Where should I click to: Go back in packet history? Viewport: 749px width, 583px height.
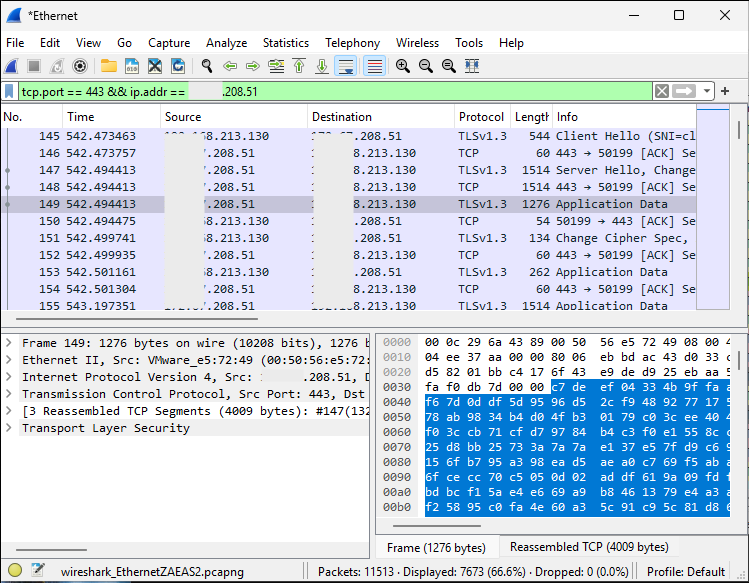click(x=230, y=66)
